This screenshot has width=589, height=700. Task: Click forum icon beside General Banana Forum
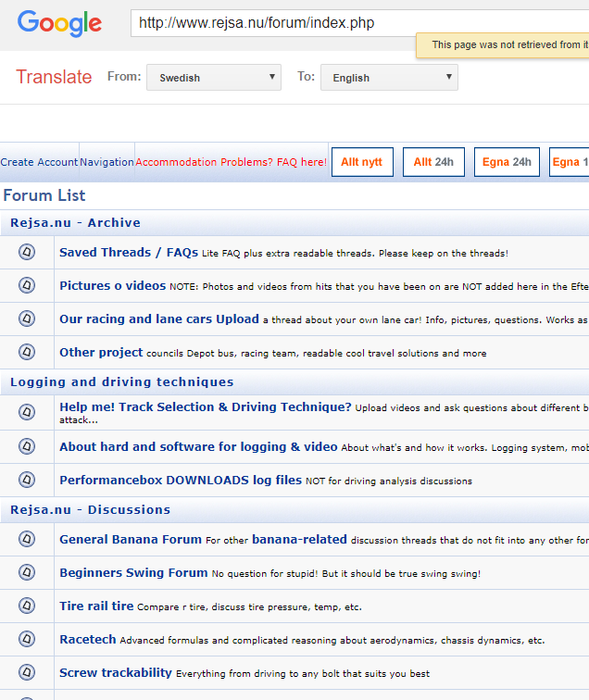[x=27, y=539]
